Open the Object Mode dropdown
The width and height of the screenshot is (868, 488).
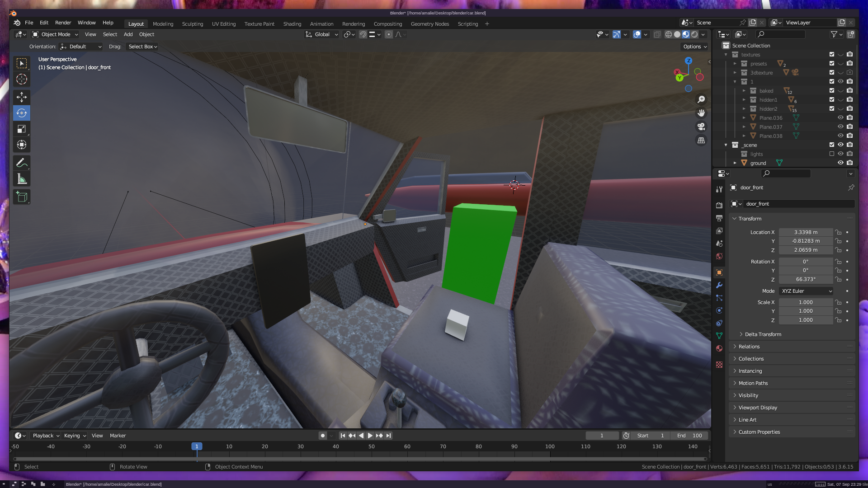(55, 34)
